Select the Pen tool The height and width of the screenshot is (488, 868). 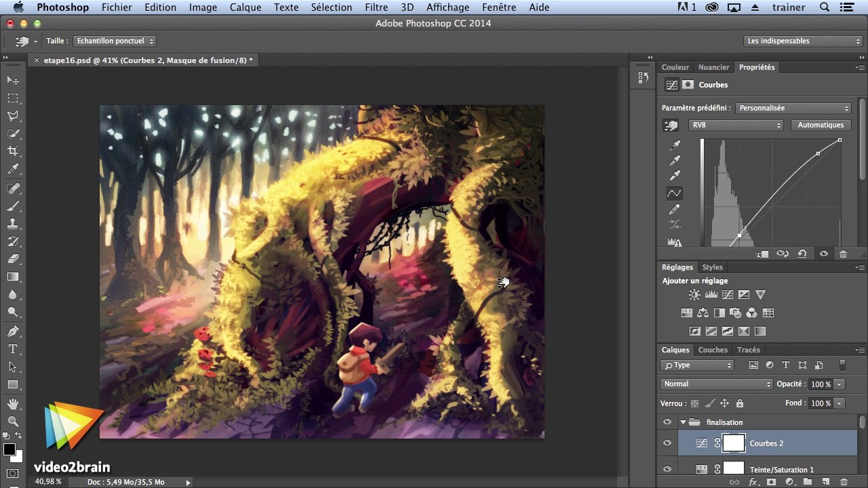coord(13,331)
